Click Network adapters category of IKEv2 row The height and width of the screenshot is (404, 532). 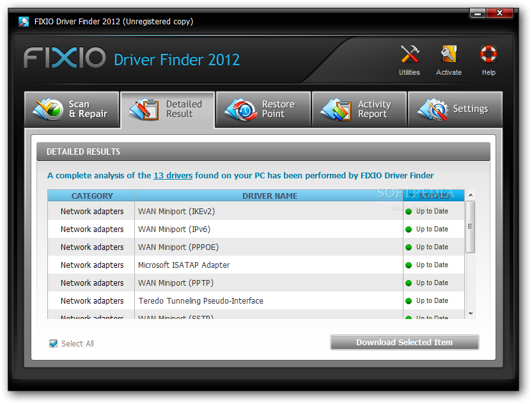pyautogui.click(x=92, y=212)
